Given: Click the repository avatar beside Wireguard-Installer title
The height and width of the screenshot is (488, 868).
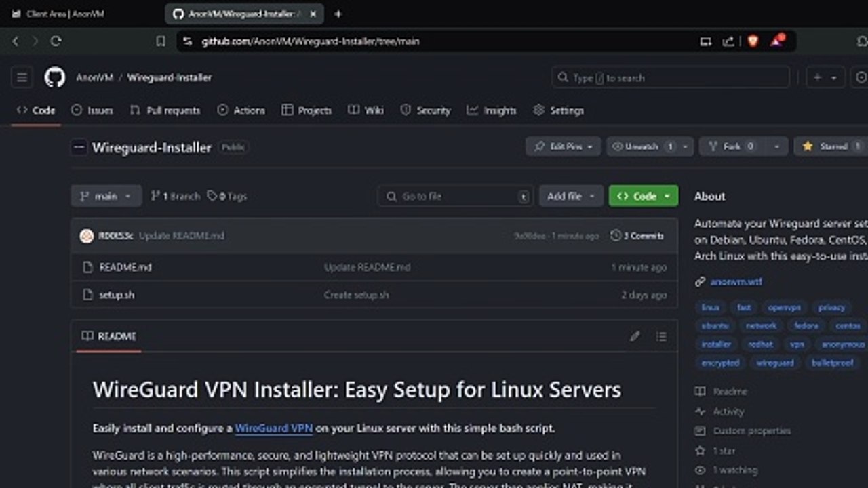Looking at the screenshot, I should point(79,146).
